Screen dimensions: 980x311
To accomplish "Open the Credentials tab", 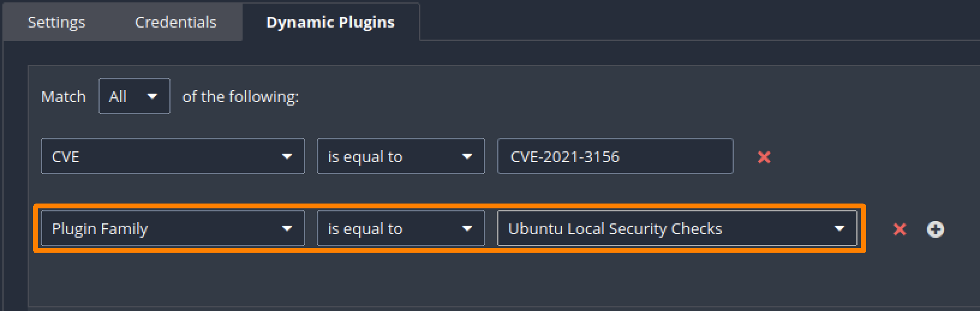I will [x=175, y=22].
